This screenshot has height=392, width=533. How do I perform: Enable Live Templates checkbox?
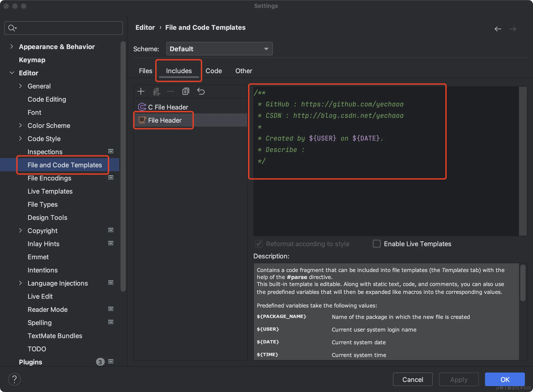(377, 244)
